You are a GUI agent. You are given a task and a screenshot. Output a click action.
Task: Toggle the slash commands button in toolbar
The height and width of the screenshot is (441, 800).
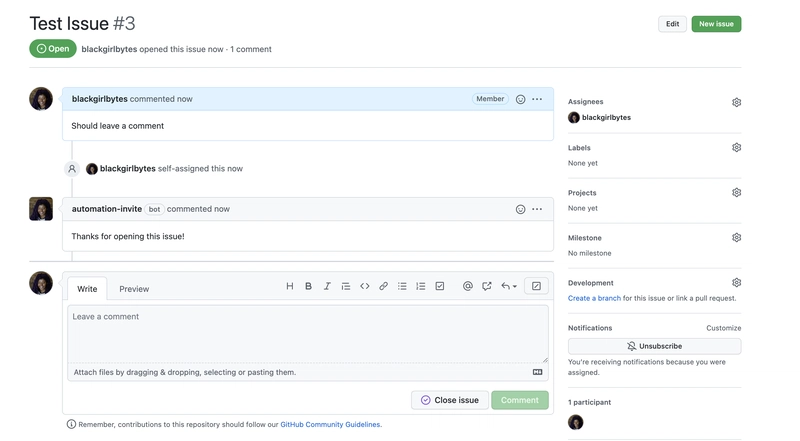point(536,287)
